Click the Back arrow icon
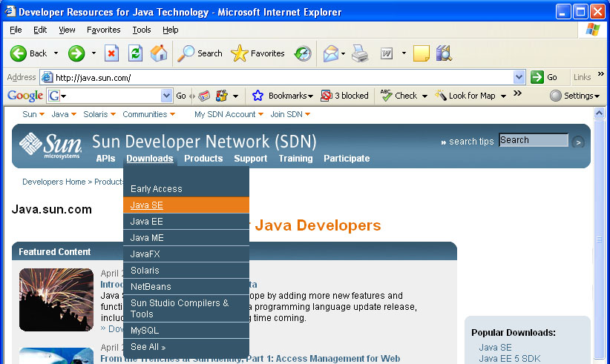Image resolution: width=610 pixels, height=364 pixels. click(x=19, y=53)
